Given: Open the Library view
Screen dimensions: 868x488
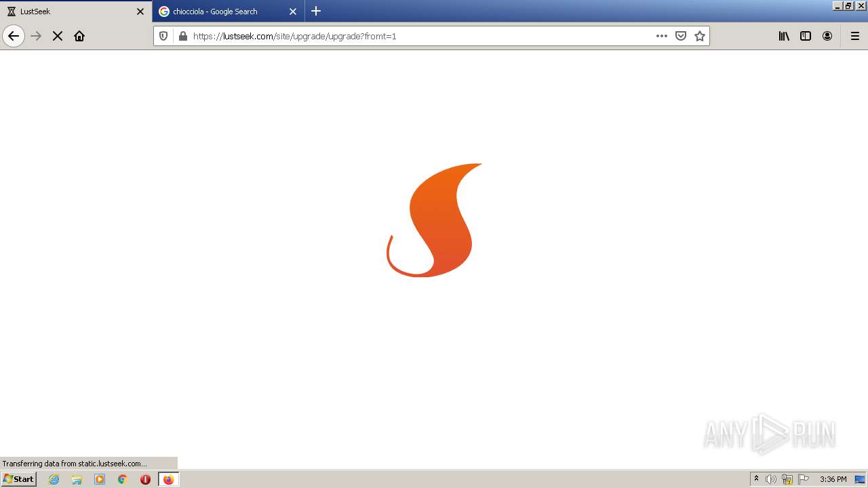Looking at the screenshot, I should [x=784, y=36].
